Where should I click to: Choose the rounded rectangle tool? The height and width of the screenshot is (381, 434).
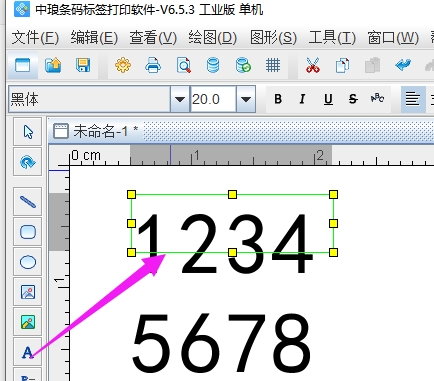pos(28,232)
